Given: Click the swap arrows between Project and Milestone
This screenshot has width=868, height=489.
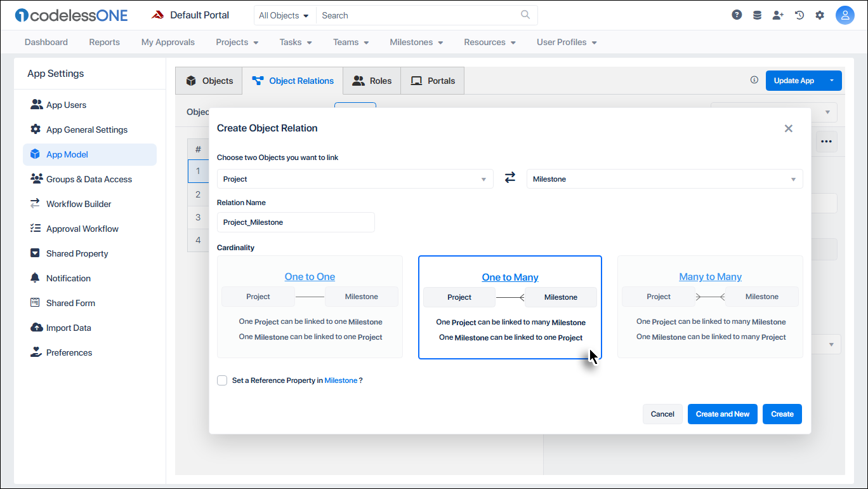Looking at the screenshot, I should pos(510,178).
